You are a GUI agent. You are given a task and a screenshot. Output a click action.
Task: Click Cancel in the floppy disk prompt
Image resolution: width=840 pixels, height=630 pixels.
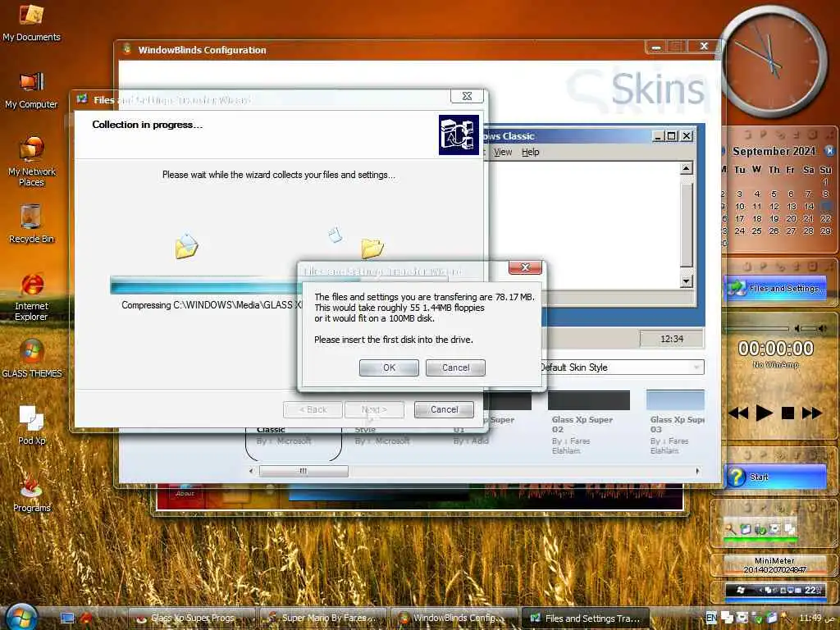click(455, 367)
